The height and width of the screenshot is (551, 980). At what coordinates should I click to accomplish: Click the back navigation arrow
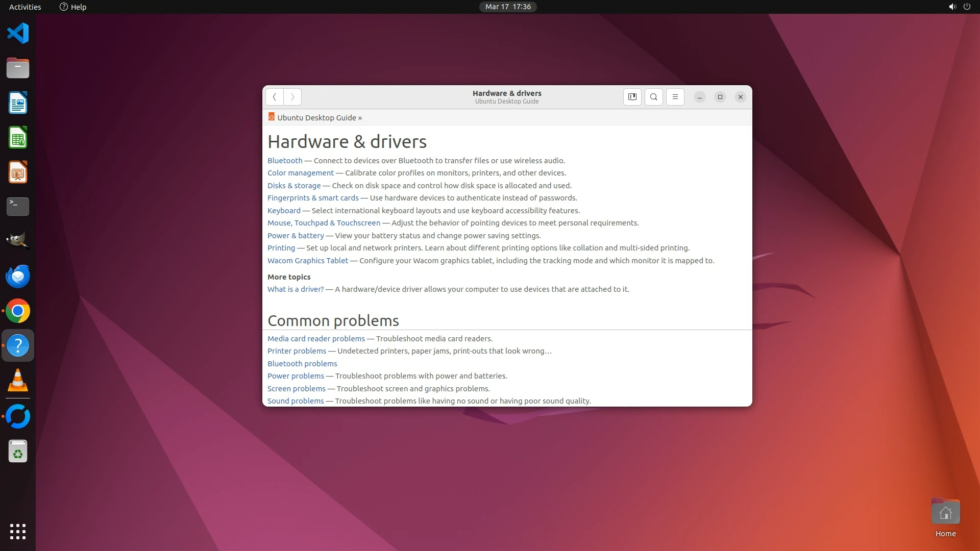274,97
